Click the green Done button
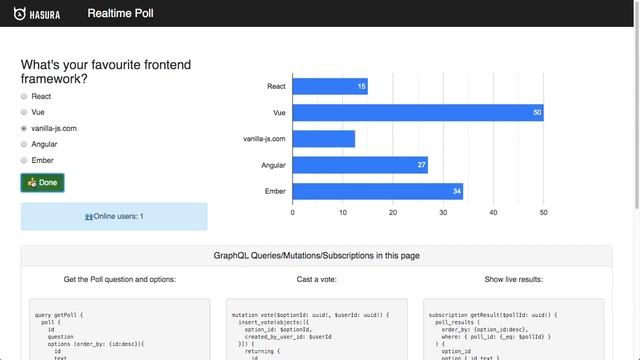The height and width of the screenshot is (360, 640). [x=42, y=182]
